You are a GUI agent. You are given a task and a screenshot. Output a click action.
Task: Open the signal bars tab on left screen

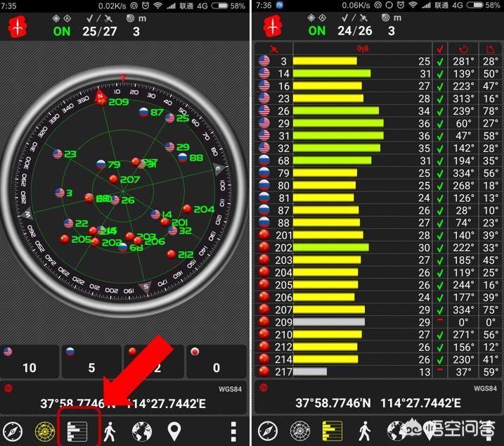[x=77, y=431]
